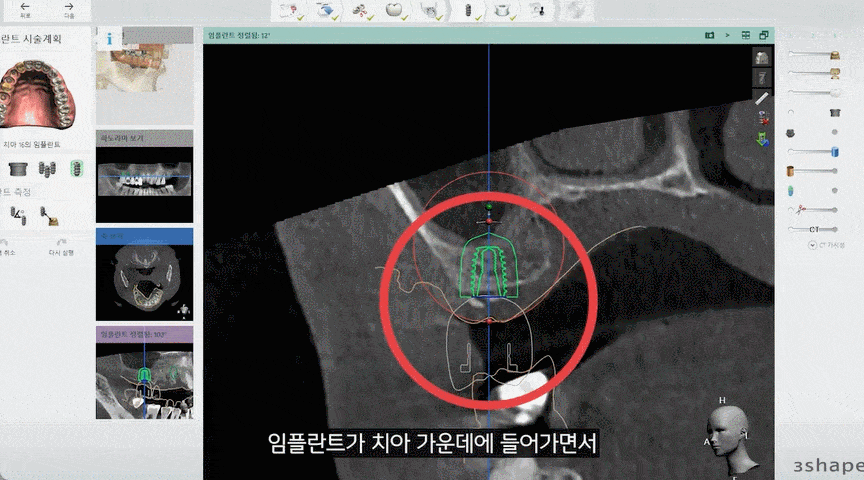Go to next step with right arrow
Screen dimensions: 864x480
tap(69, 9)
